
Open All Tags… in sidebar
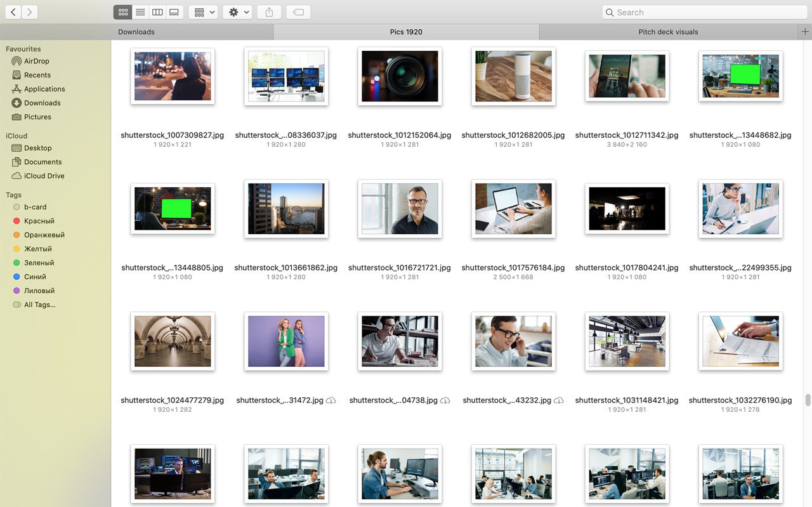[x=39, y=305]
